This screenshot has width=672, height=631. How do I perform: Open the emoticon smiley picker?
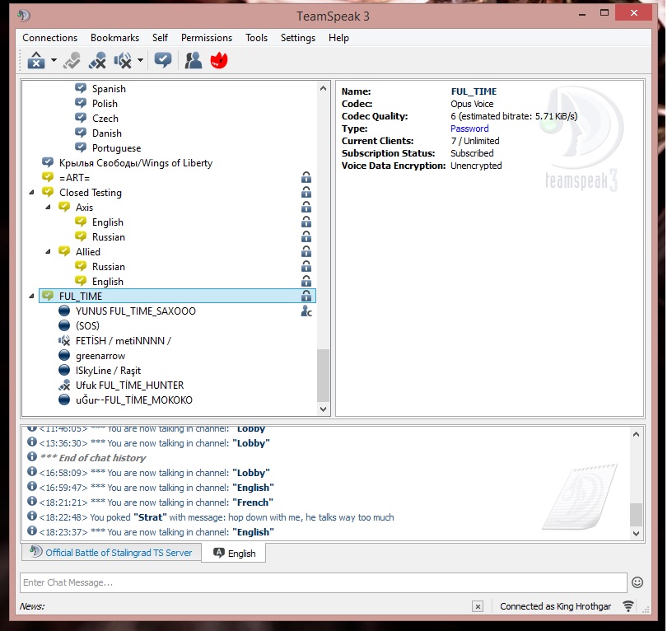coord(637,582)
